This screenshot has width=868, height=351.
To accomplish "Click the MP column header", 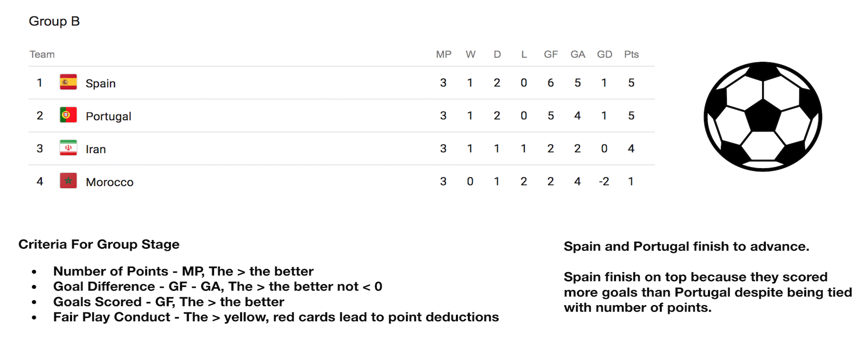I will click(x=444, y=55).
